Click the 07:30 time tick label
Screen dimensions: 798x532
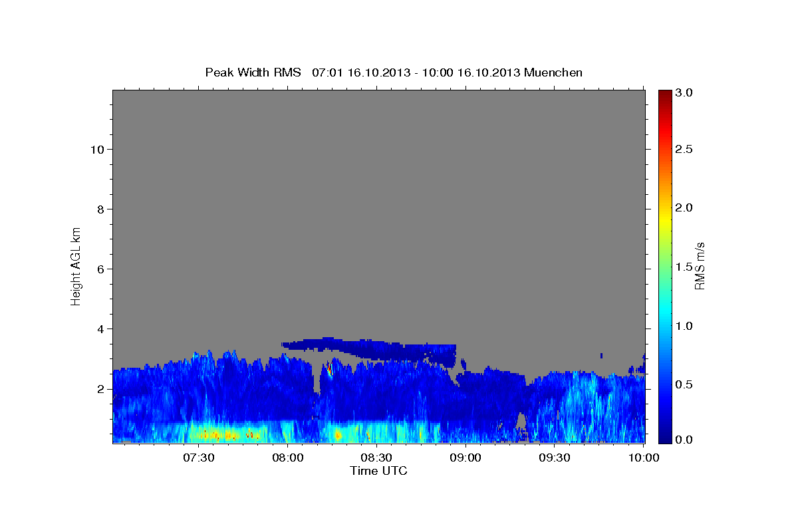coord(198,458)
